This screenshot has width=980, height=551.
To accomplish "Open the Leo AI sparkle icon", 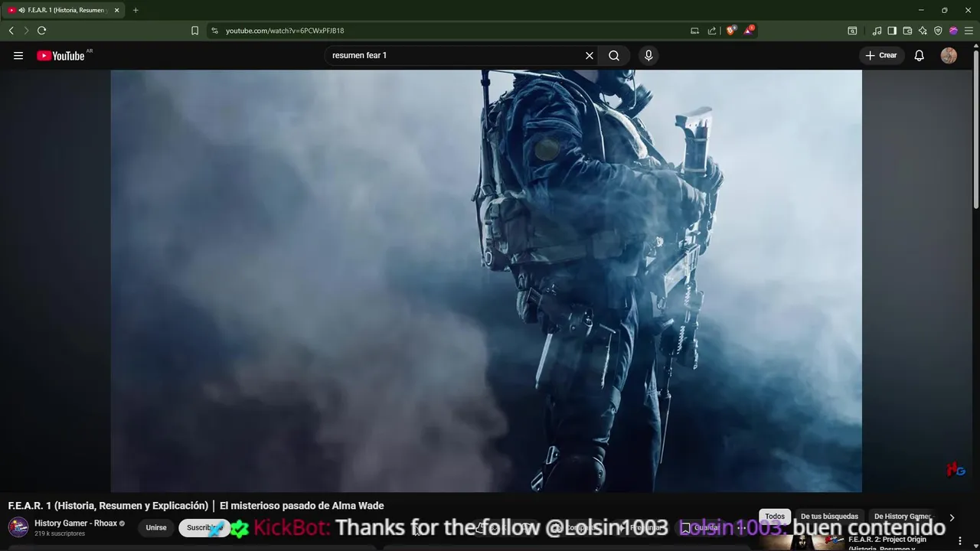I will (x=923, y=31).
